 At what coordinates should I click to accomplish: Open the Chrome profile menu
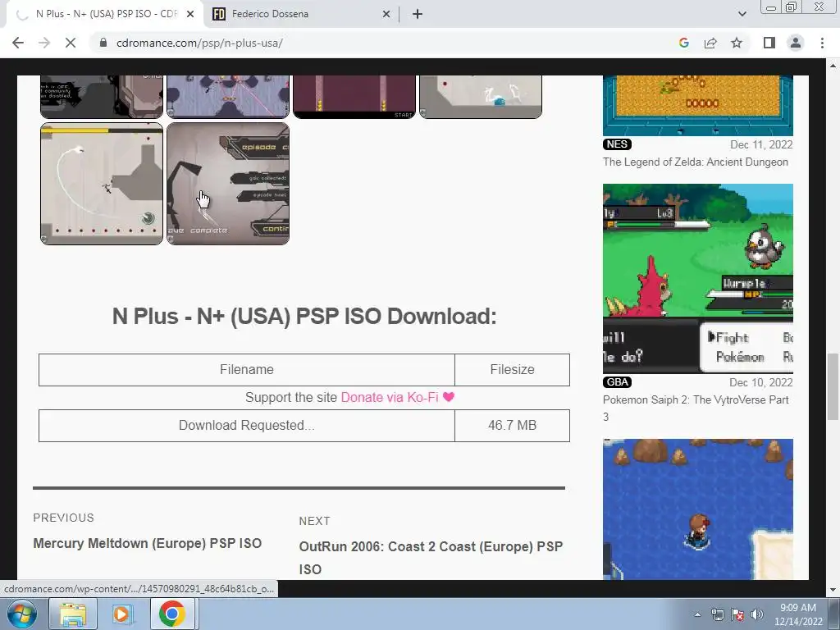tap(796, 43)
